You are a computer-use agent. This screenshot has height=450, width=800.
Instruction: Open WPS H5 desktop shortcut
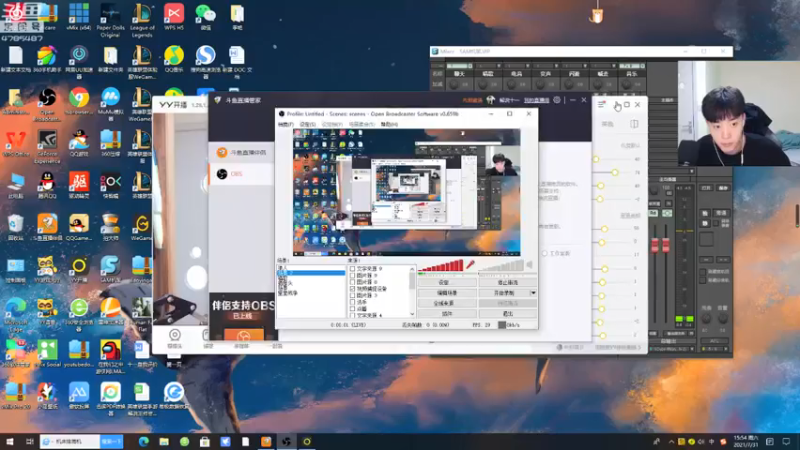pos(174,18)
